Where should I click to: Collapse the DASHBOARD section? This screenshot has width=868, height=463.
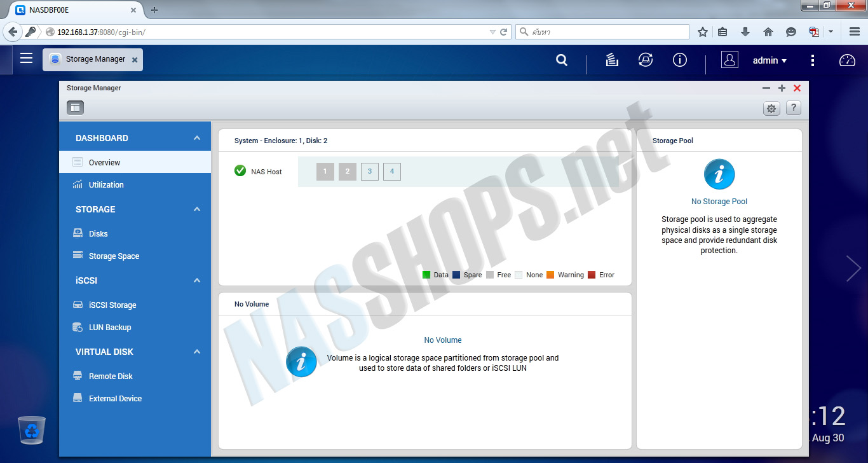pos(197,138)
